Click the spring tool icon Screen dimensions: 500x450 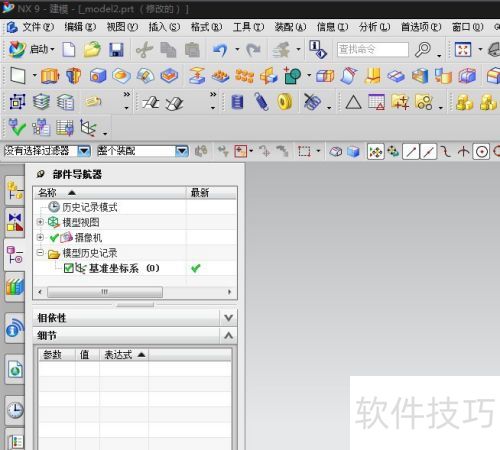click(x=261, y=102)
